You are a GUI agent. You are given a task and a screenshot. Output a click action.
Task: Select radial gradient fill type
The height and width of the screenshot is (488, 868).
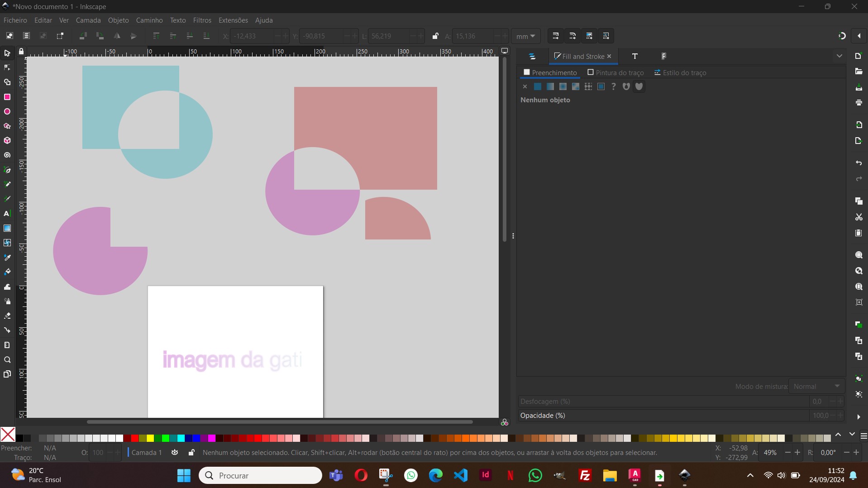[563, 86]
